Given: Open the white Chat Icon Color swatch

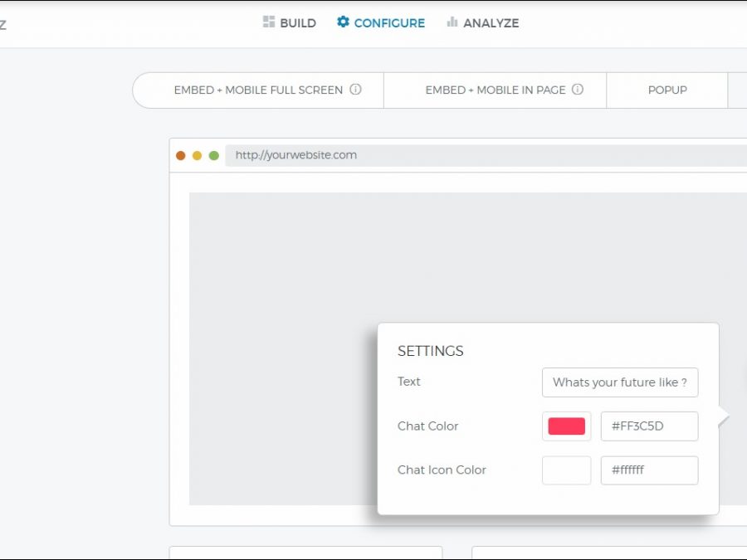Looking at the screenshot, I should click(x=566, y=470).
